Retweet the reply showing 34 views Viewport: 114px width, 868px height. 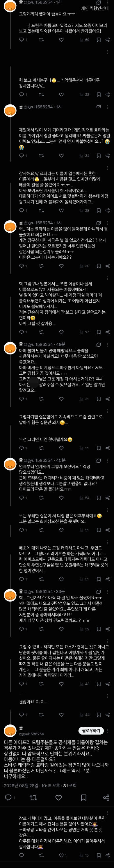point(41,156)
